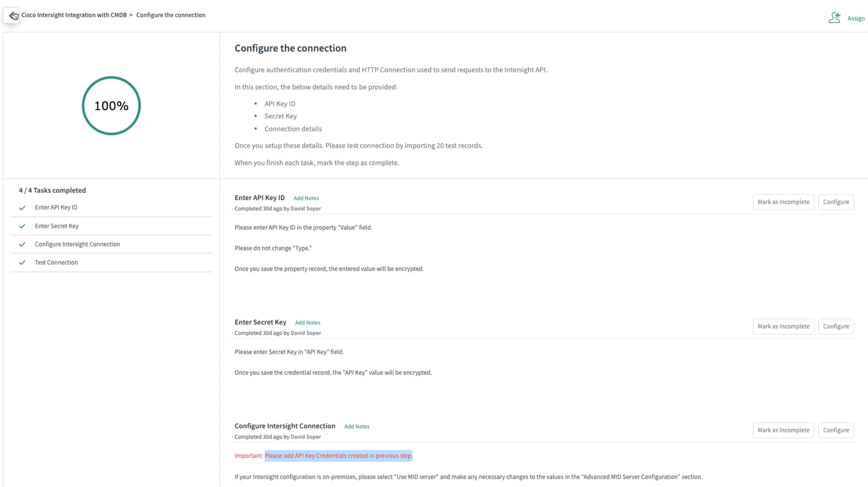Click Assign link at top right
The height and width of the screenshot is (487, 868).
(x=856, y=18)
